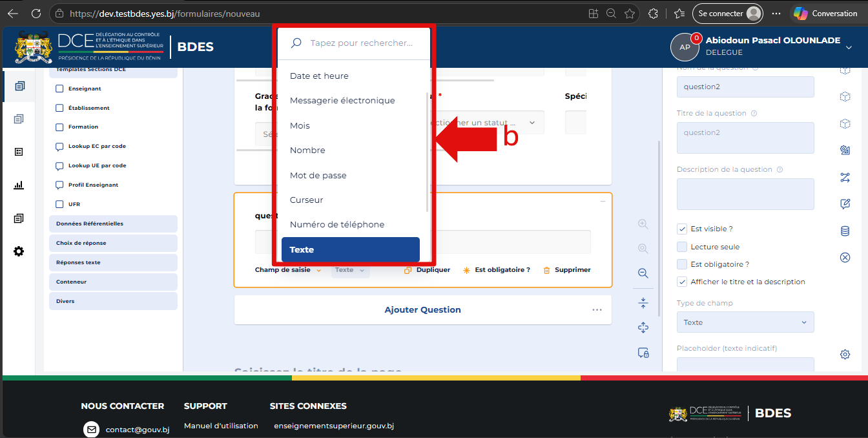
Task: Open the Copilot Conversation button
Action: (827, 13)
